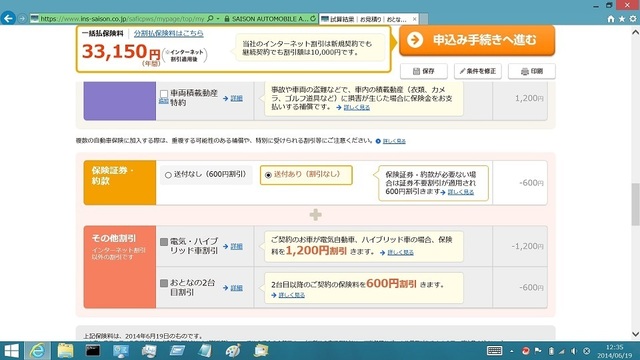Open 詳細 link for おとなの2台目割引
The image size is (640, 360).
(x=236, y=288)
